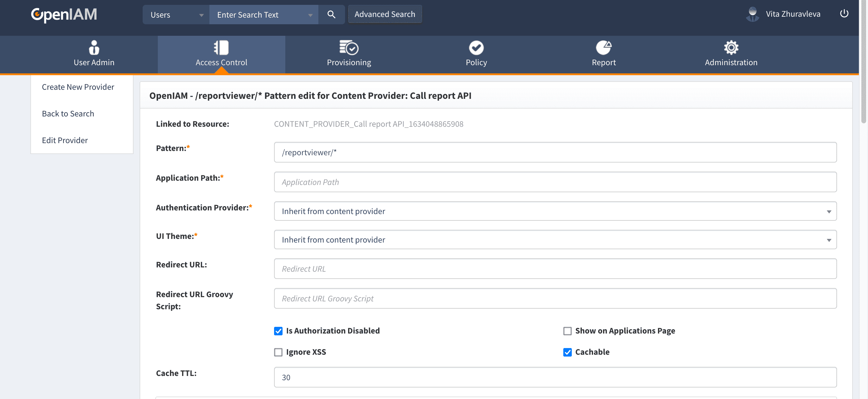Open the Report pie chart icon
The image size is (868, 399).
[x=603, y=48]
